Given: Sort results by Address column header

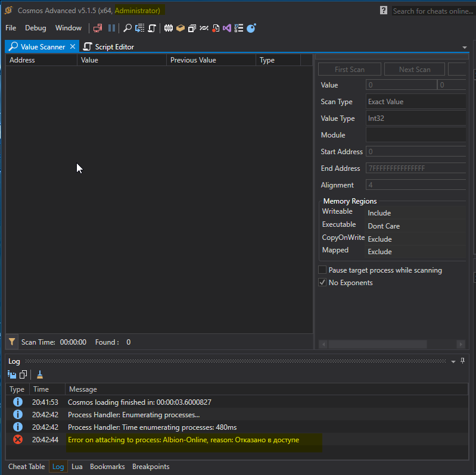Looking at the screenshot, I should [41, 60].
